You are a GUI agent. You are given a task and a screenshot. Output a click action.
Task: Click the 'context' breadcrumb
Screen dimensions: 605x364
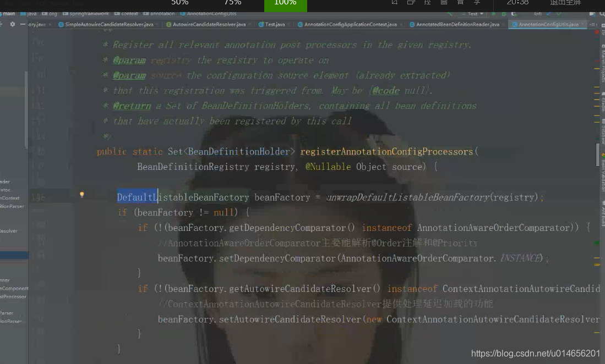[126, 14]
